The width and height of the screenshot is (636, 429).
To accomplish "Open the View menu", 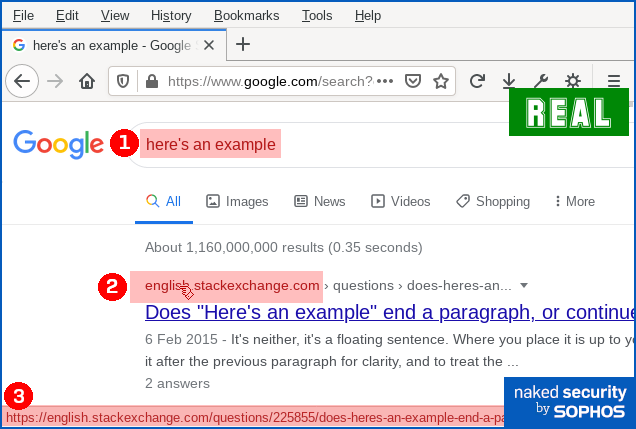I will pyautogui.click(x=115, y=15).
